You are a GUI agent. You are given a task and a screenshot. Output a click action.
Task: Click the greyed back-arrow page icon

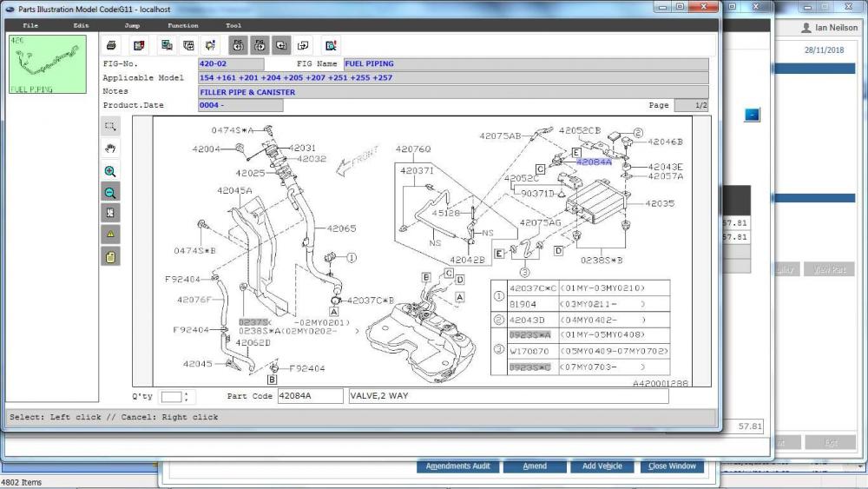[281, 45]
